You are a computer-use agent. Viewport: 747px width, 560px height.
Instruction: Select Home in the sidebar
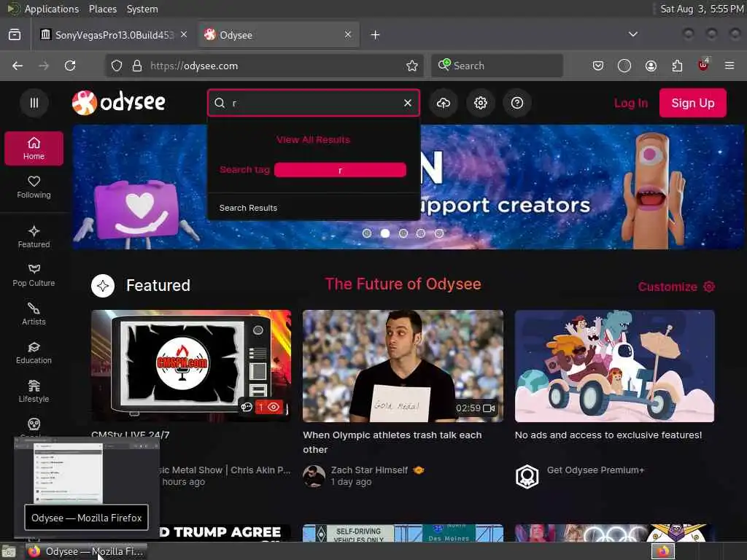34,149
